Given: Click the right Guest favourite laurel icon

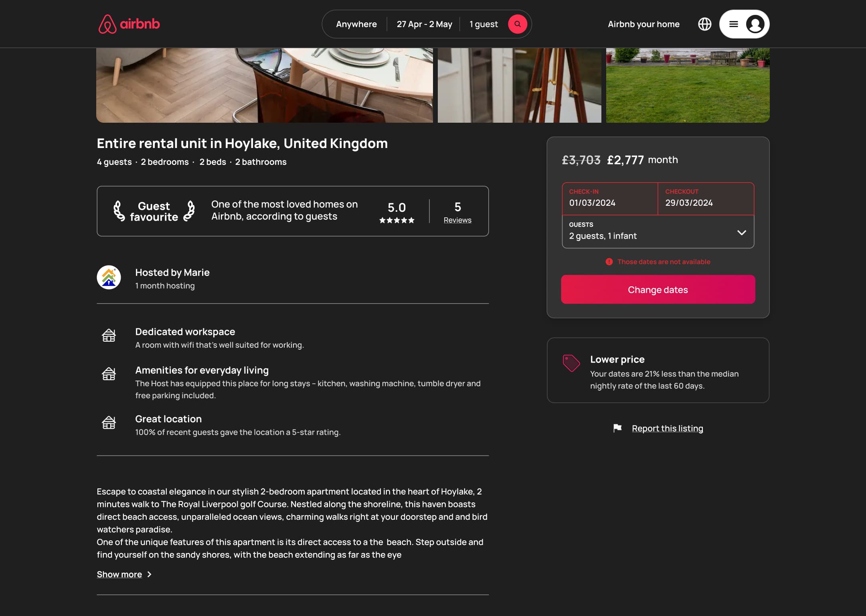Looking at the screenshot, I should click(189, 211).
